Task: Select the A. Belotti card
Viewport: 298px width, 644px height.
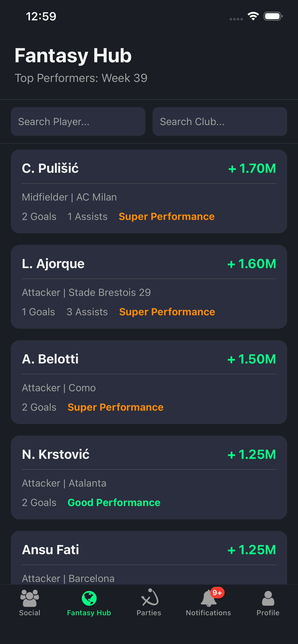Action: 149,382
